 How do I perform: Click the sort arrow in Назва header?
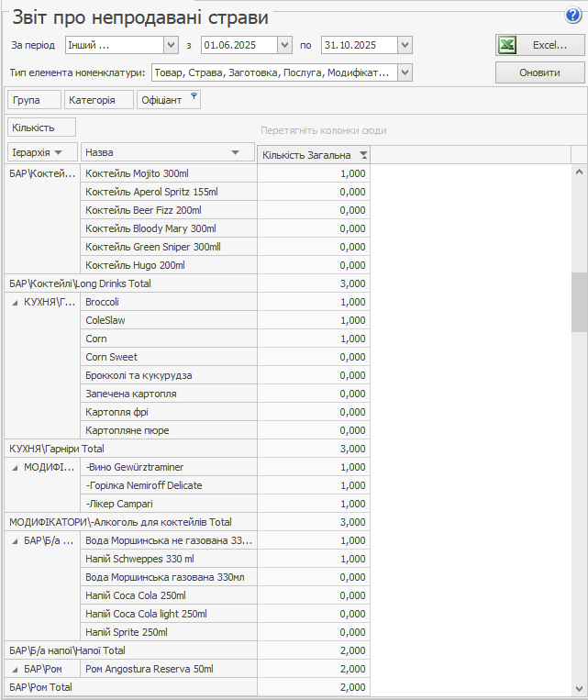pyautogui.click(x=236, y=152)
